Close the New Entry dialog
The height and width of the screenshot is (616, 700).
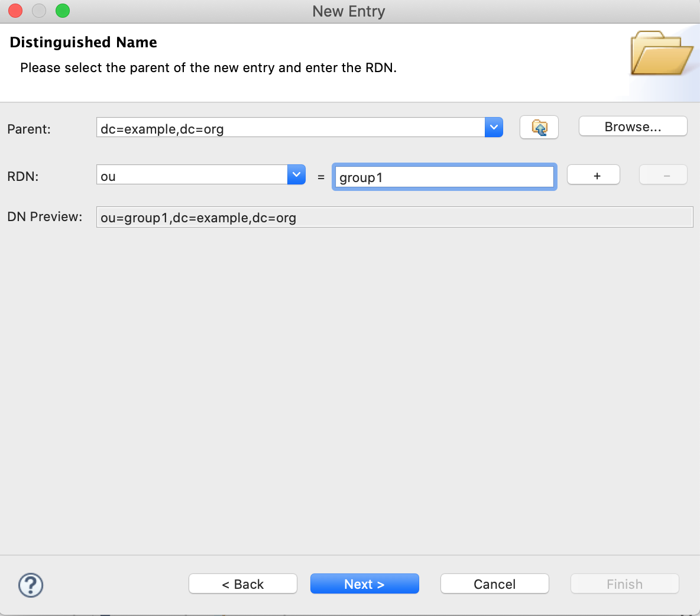click(x=14, y=11)
